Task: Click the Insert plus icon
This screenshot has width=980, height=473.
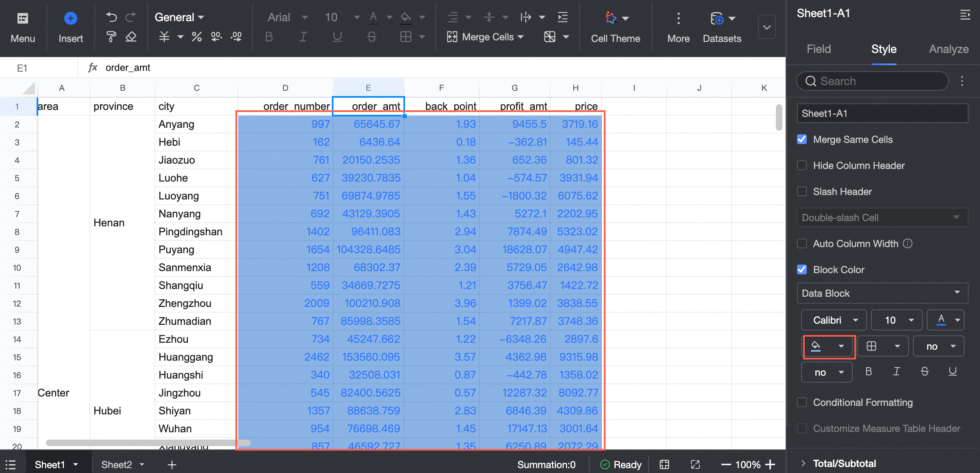Action: [x=71, y=18]
